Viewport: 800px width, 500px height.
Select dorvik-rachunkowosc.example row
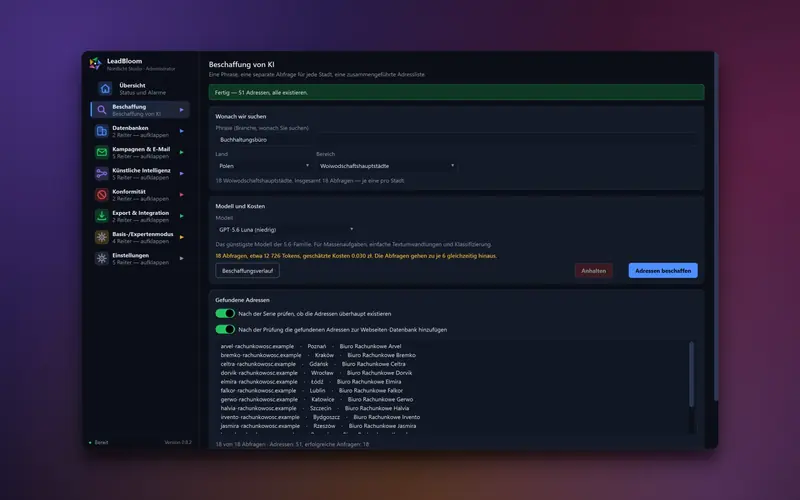[x=316, y=373]
